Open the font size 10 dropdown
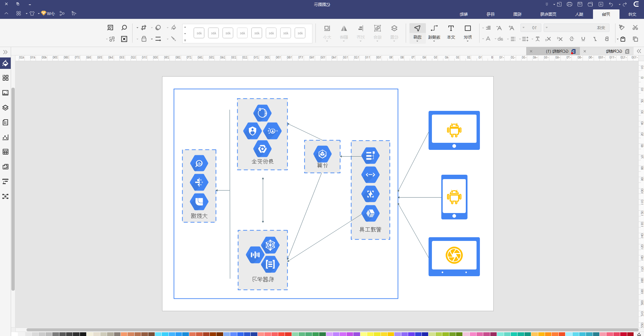Screen dimensions: 644x336 531,28
